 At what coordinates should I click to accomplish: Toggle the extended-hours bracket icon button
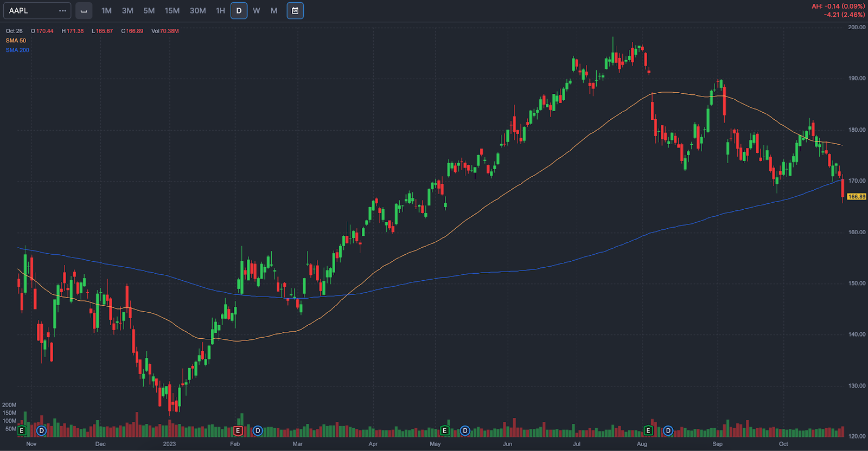click(84, 11)
